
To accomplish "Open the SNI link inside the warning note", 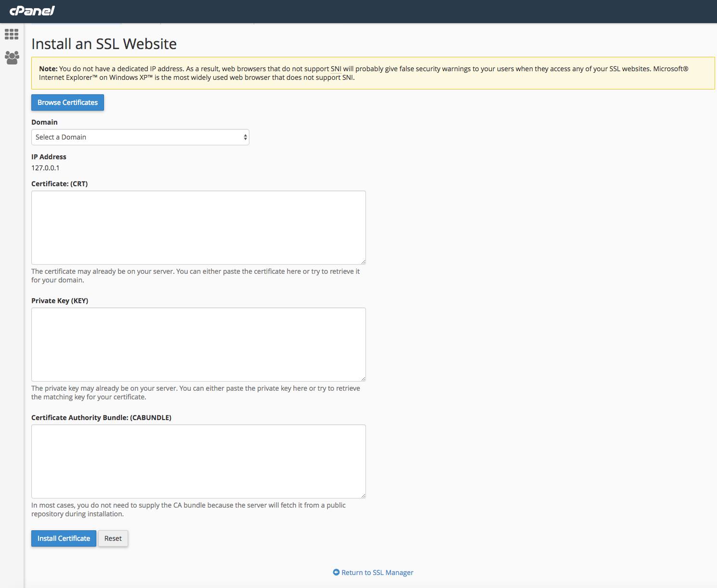I will 336,68.
